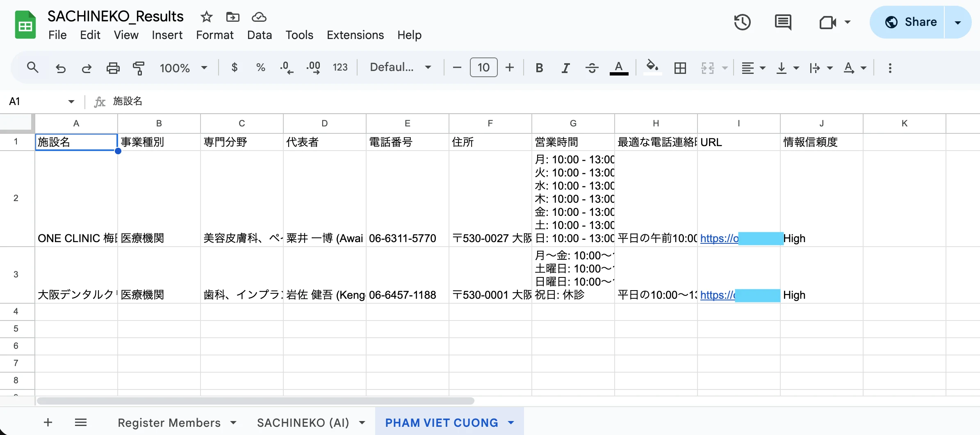The height and width of the screenshot is (435, 980).
Task: Open the fill color bucket picker
Action: (x=652, y=67)
